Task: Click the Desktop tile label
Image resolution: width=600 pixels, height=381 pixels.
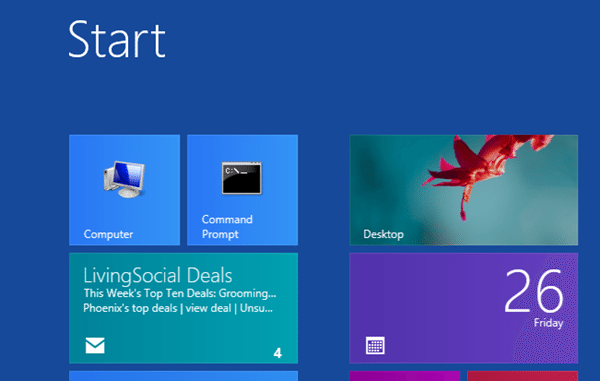Action: point(383,234)
